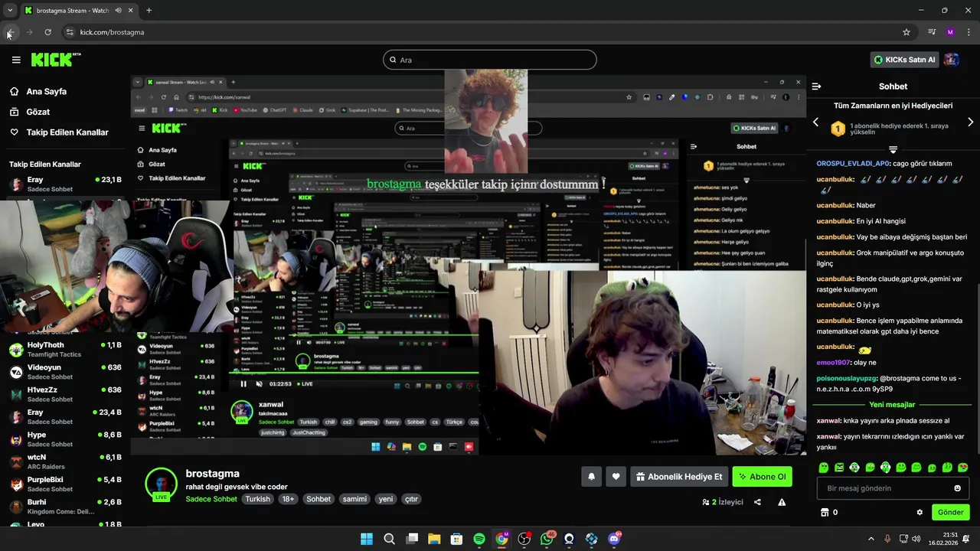The height and width of the screenshot is (551, 980).
Task: Click the KICKs Satın Al button
Action: click(x=905, y=60)
